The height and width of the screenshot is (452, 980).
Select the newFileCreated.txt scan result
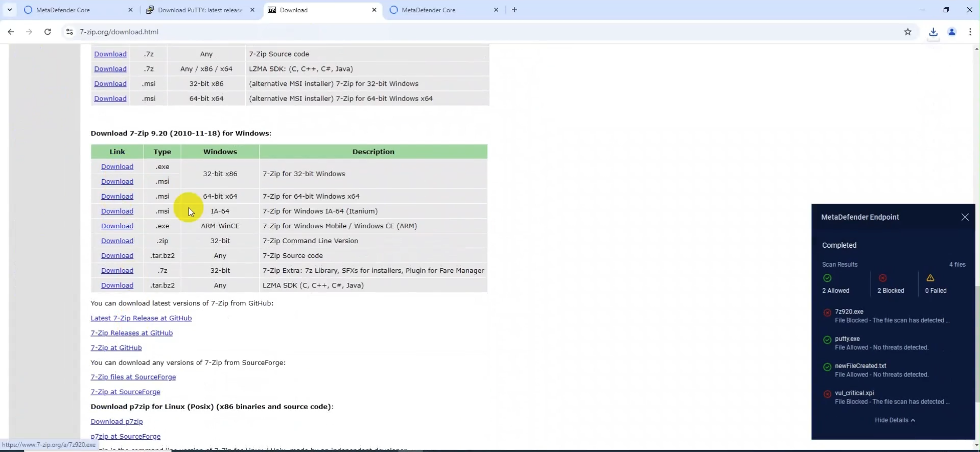coord(892,370)
